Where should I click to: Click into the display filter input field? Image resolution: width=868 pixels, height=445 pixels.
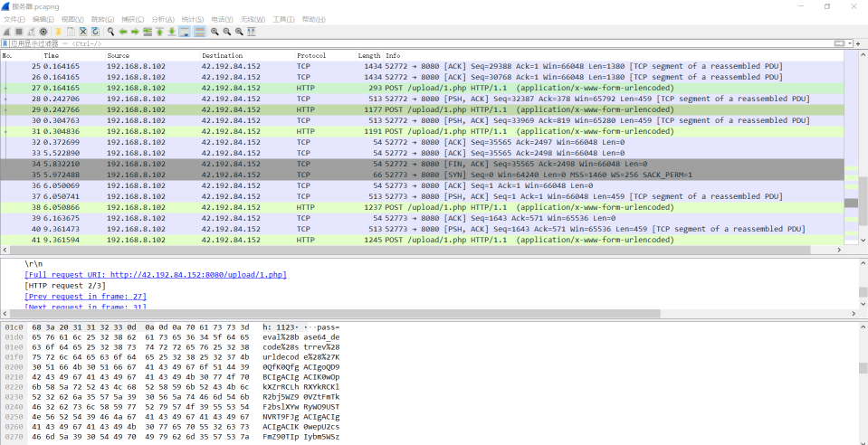(421, 43)
